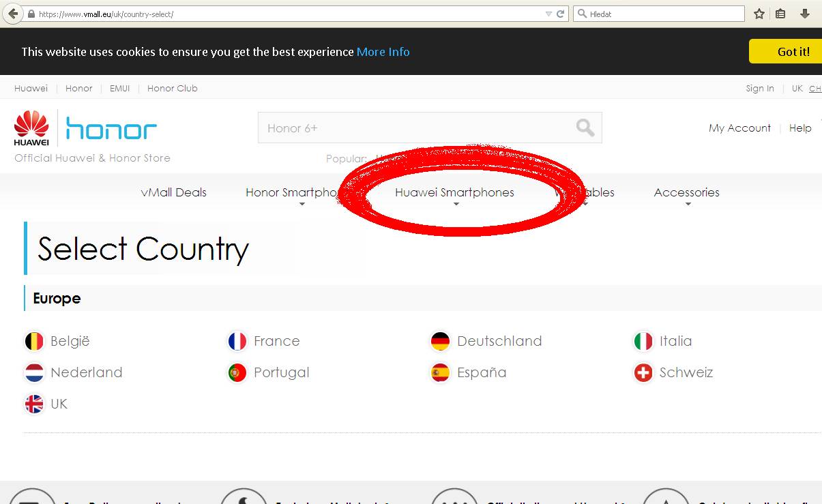Screen dimensions: 822x504
Task: Open the vMall Deals menu item
Action: [174, 192]
